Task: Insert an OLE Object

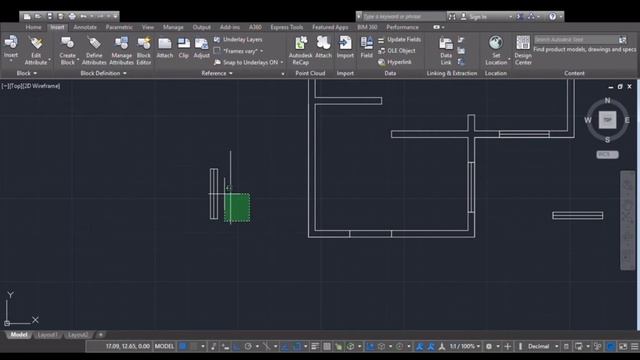Action: tap(397, 51)
